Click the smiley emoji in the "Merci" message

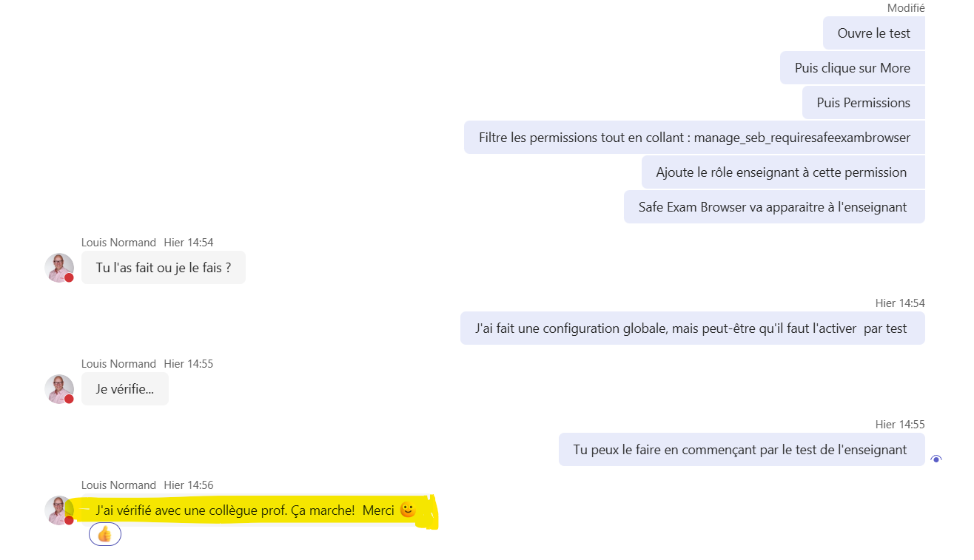tap(407, 510)
